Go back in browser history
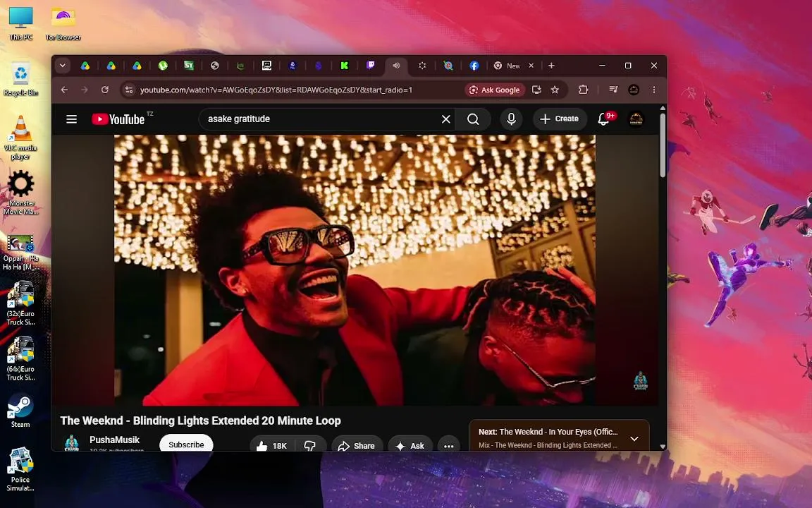 coord(64,90)
